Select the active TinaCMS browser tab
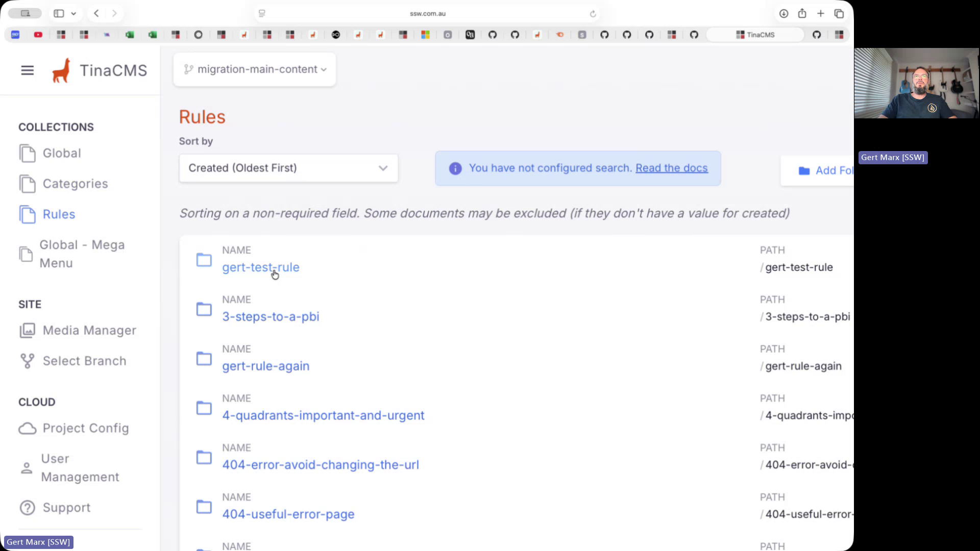The width and height of the screenshot is (980, 551). coord(755,35)
